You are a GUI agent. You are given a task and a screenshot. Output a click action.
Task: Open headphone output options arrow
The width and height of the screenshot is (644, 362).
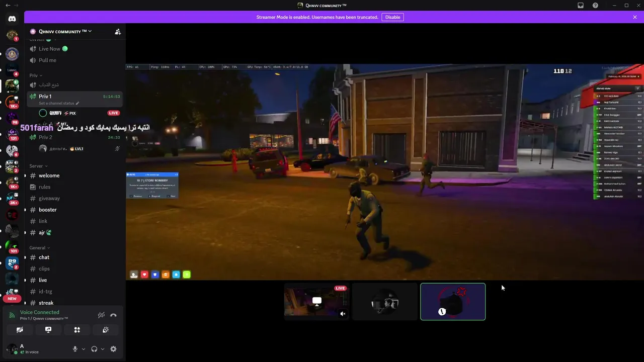[103, 349]
